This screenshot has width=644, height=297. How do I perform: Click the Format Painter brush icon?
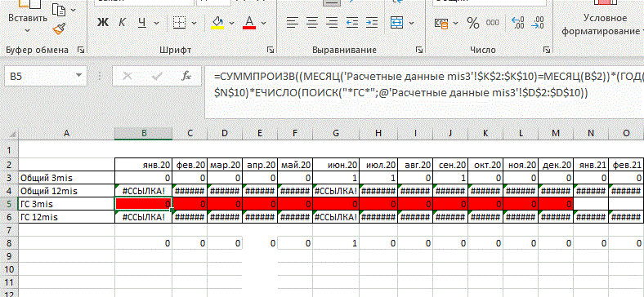[x=60, y=29]
